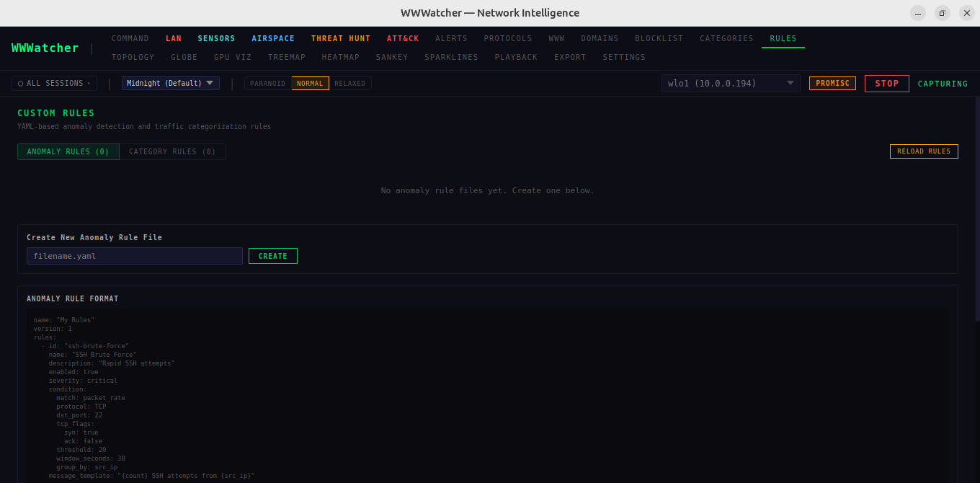The width and height of the screenshot is (980, 483).
Task: Open the EXPORT tab
Action: [x=570, y=57]
